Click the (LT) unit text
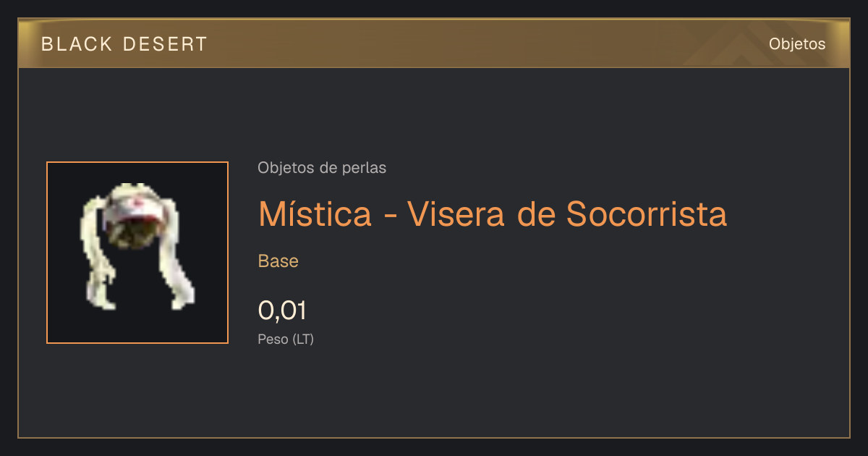The width and height of the screenshot is (868, 456). pos(303,339)
